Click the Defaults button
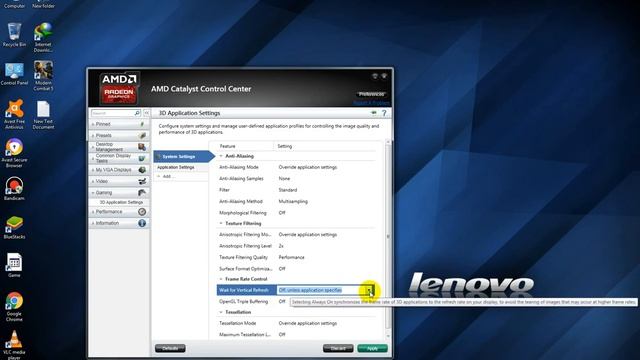The width and height of the screenshot is (640, 360). pyautogui.click(x=170, y=348)
